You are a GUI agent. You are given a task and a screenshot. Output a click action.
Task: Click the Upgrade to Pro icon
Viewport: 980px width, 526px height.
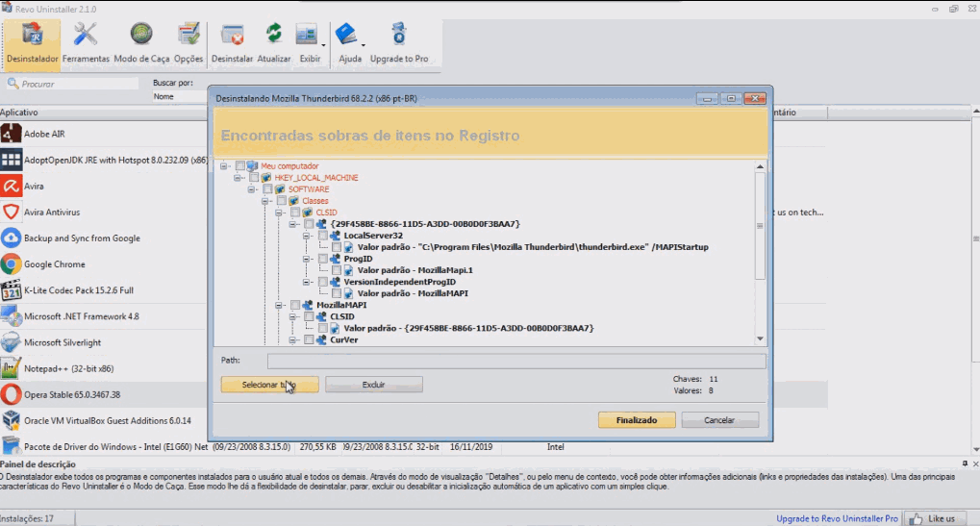(x=399, y=42)
